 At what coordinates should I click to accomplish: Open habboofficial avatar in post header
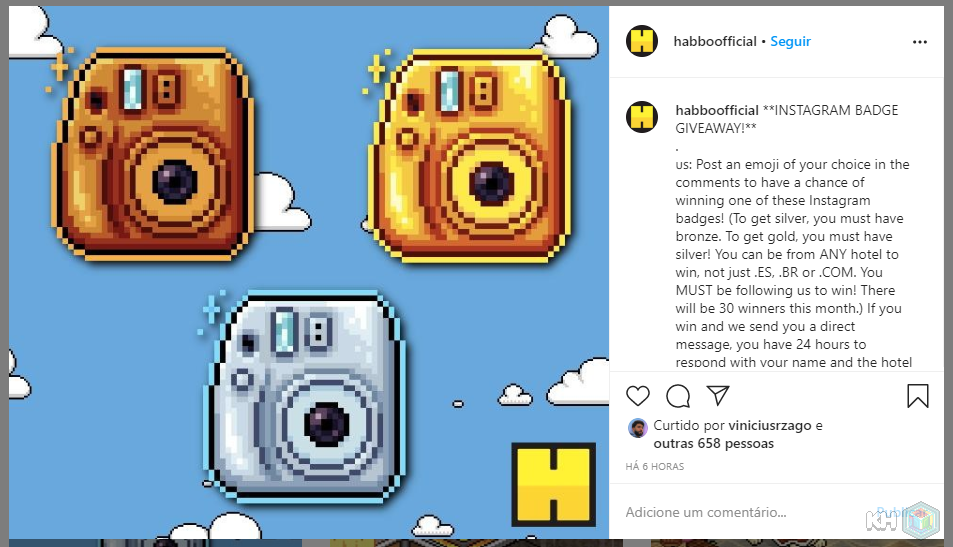(642, 41)
